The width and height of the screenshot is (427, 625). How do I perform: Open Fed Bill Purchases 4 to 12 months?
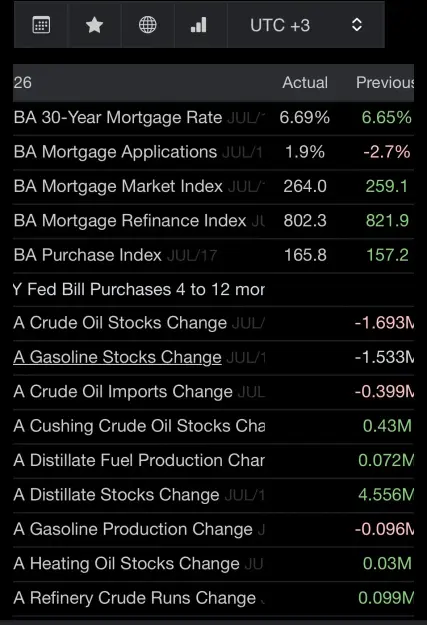click(213, 289)
